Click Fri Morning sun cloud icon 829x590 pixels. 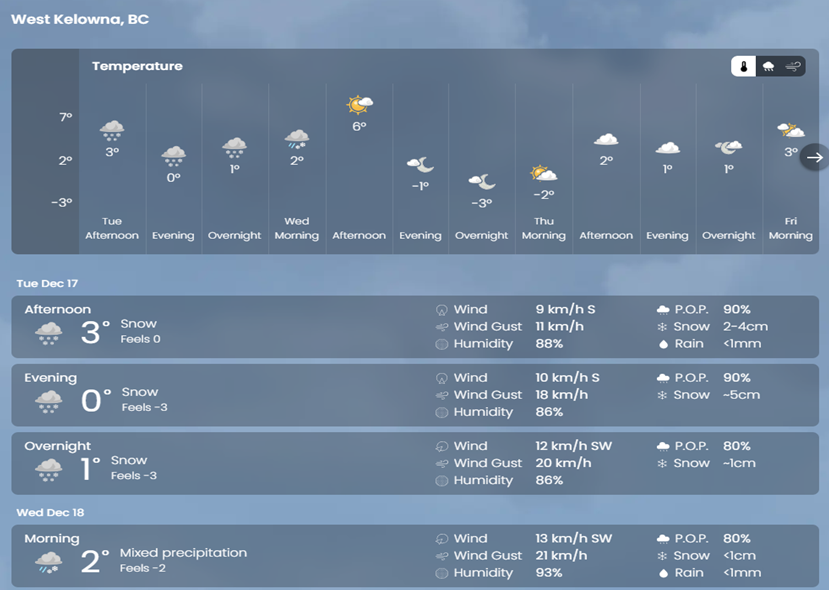pos(790,130)
